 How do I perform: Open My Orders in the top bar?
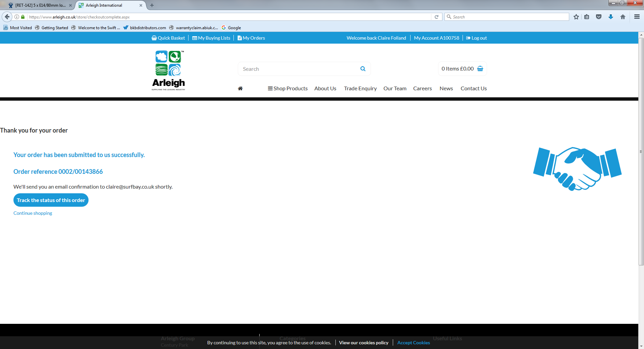click(251, 38)
